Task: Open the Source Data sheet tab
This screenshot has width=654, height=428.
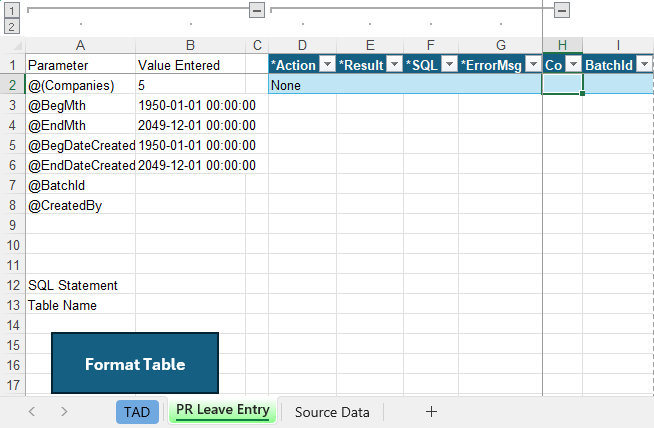Action: point(332,412)
